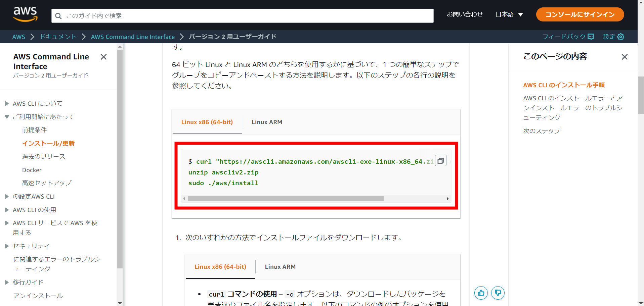Switch to the Linux ARM tab
The height and width of the screenshot is (306, 644).
(x=267, y=122)
